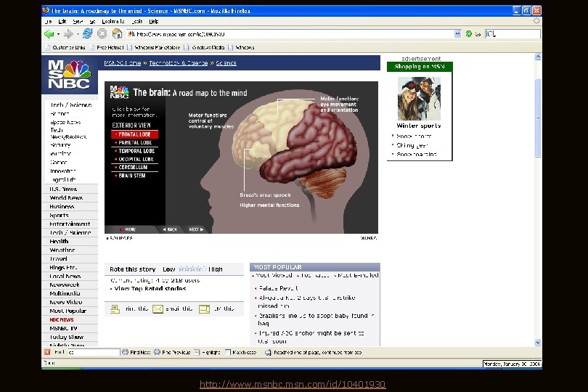Screen dimensions: 588x392
Task: Open the Technology & Science breadcrumb link
Action: [179, 63]
